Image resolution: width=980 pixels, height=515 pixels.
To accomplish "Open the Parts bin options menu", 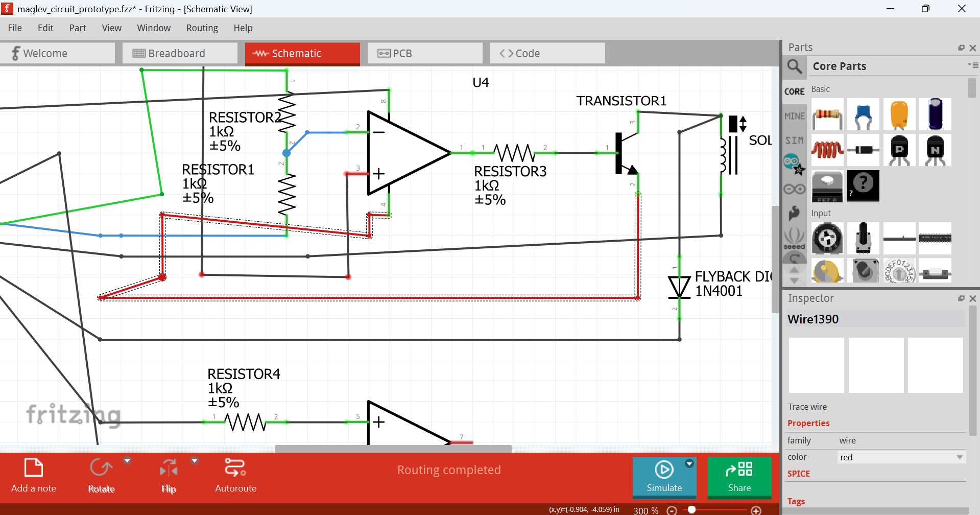I will [973, 65].
